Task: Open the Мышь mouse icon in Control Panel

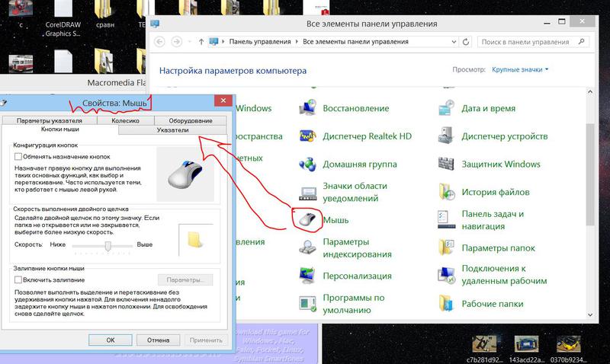Action: (307, 220)
